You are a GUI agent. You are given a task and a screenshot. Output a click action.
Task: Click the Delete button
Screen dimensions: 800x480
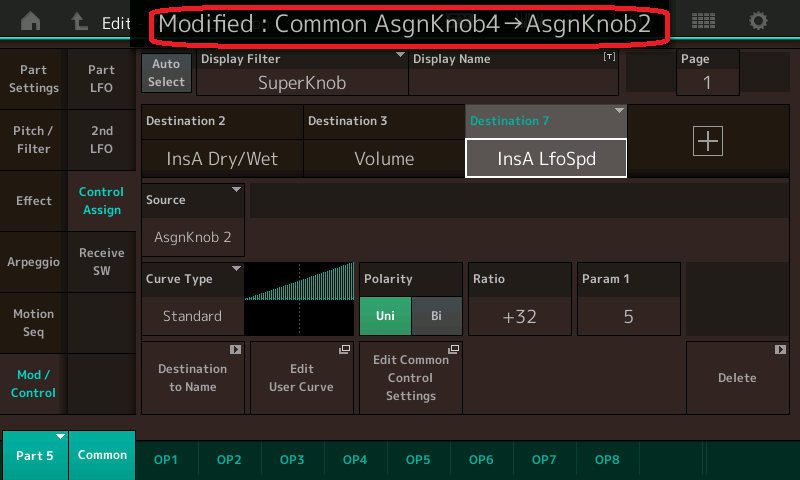tap(737, 377)
